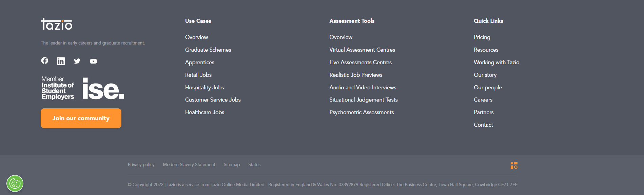
Task: Click the Tazio logo
Action: click(x=57, y=24)
